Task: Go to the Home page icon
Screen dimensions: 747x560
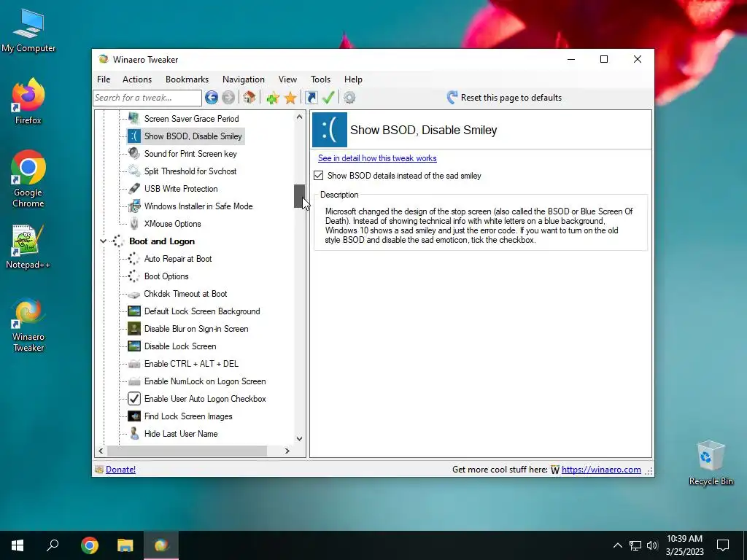Action: 249,97
